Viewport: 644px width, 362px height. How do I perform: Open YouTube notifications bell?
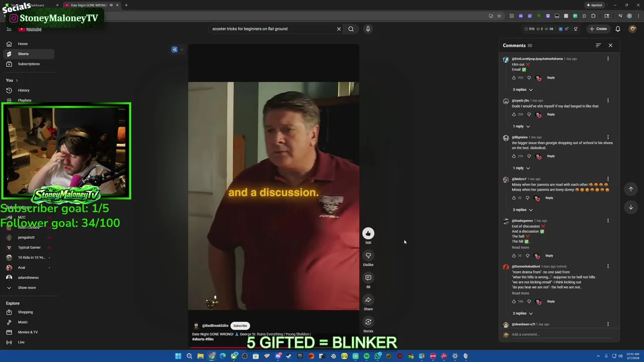[618, 29]
